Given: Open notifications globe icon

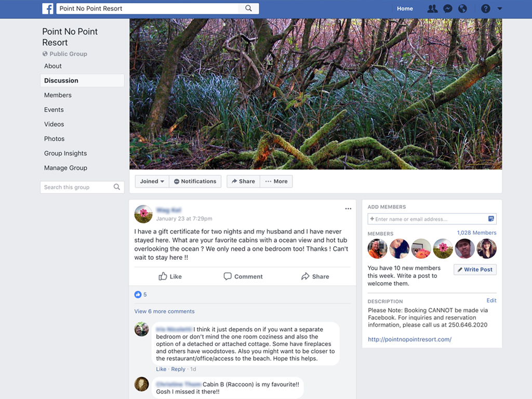Looking at the screenshot, I should coord(462,9).
